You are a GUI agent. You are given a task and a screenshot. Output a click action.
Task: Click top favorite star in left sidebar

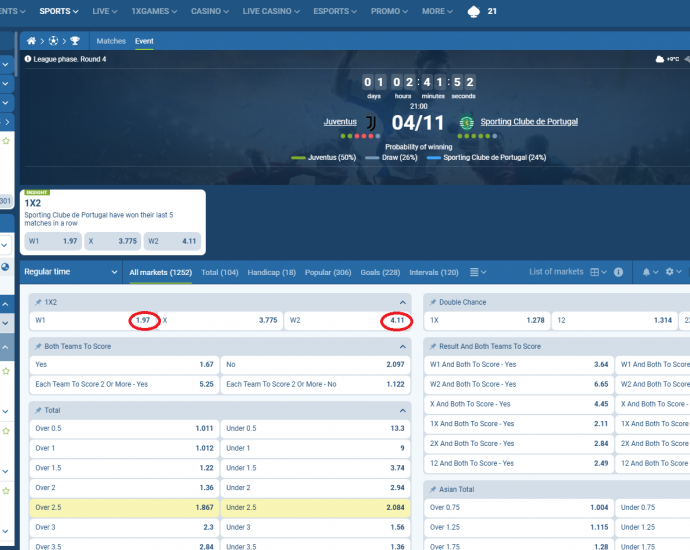6,141
